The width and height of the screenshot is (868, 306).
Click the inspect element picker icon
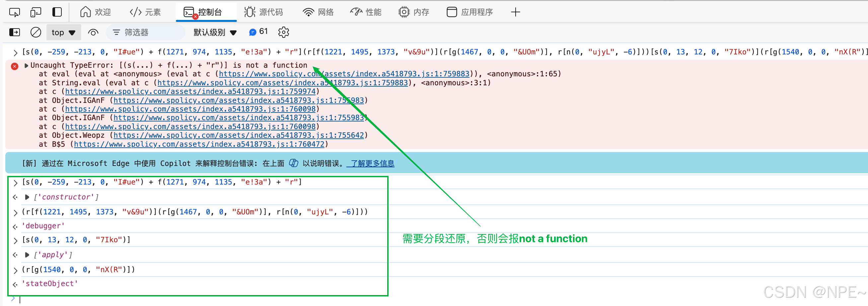[x=14, y=13]
